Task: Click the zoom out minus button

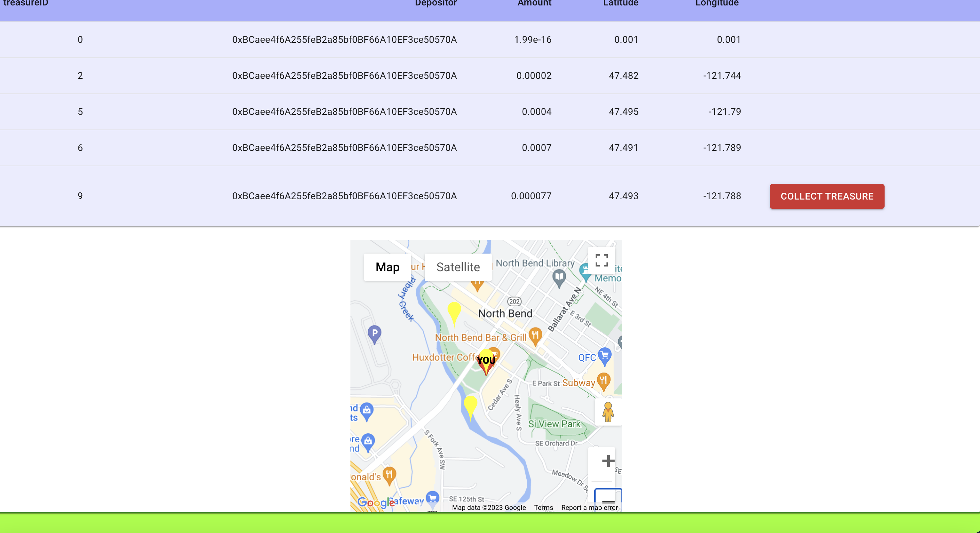Action: (608, 499)
